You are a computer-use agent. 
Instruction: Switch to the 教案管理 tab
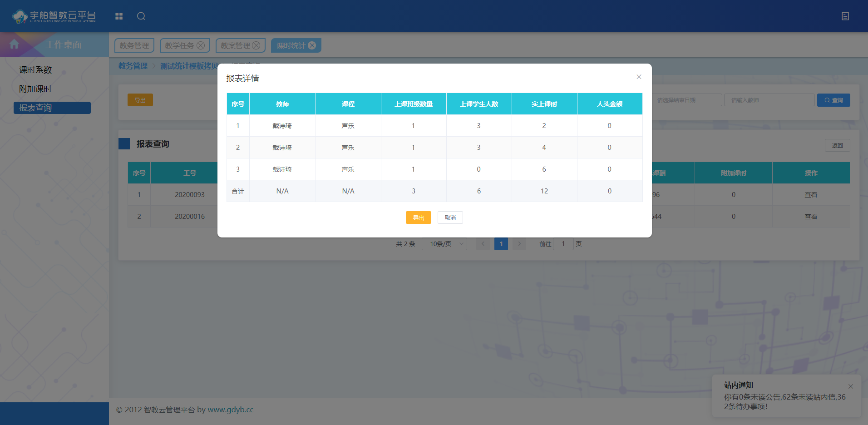(235, 45)
